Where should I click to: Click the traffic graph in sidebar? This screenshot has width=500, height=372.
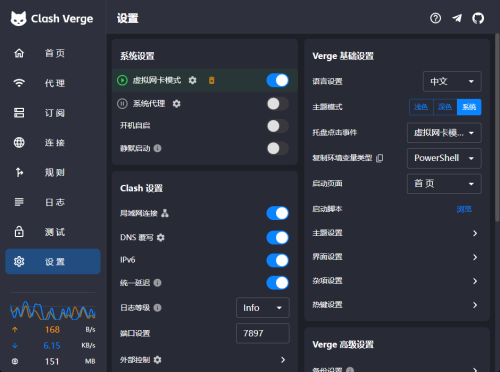53,310
